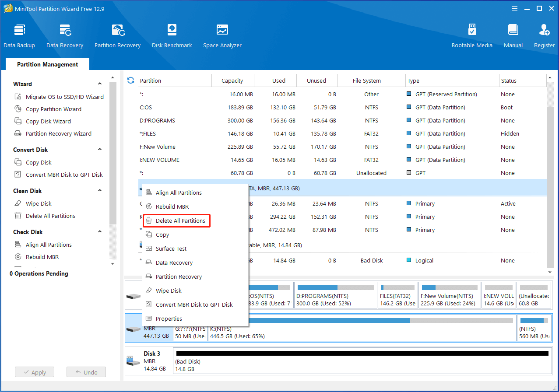Choose Align All Partitions from context menu
This screenshot has width=559, height=392.
(x=196, y=192)
